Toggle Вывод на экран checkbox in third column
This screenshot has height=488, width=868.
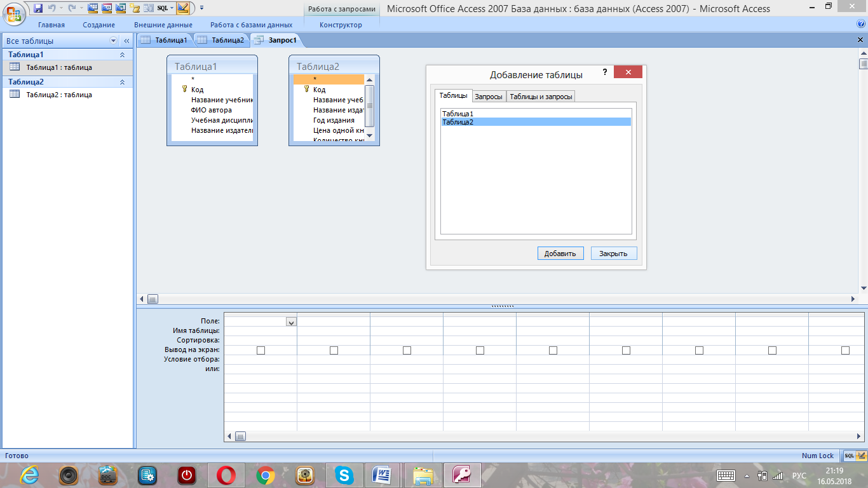(x=407, y=350)
